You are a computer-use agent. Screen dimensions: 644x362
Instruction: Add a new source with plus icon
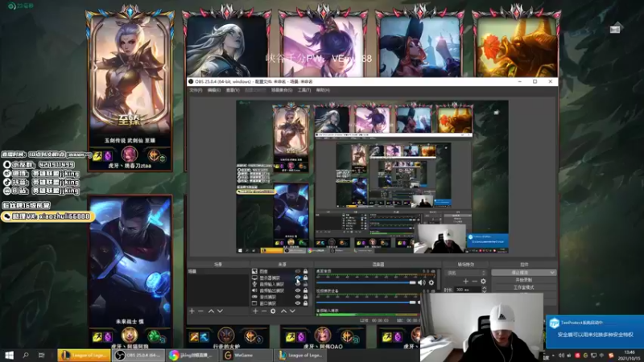[255, 311]
